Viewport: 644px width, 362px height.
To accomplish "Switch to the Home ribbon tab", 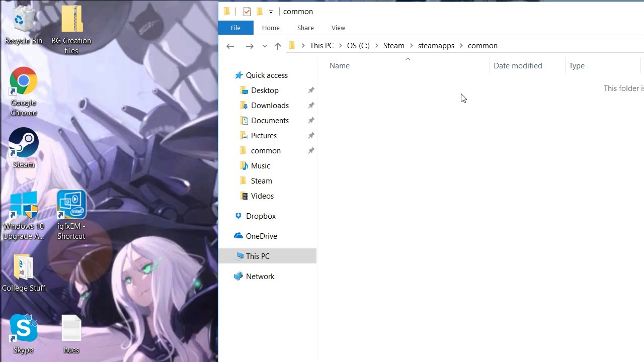I will point(271,28).
